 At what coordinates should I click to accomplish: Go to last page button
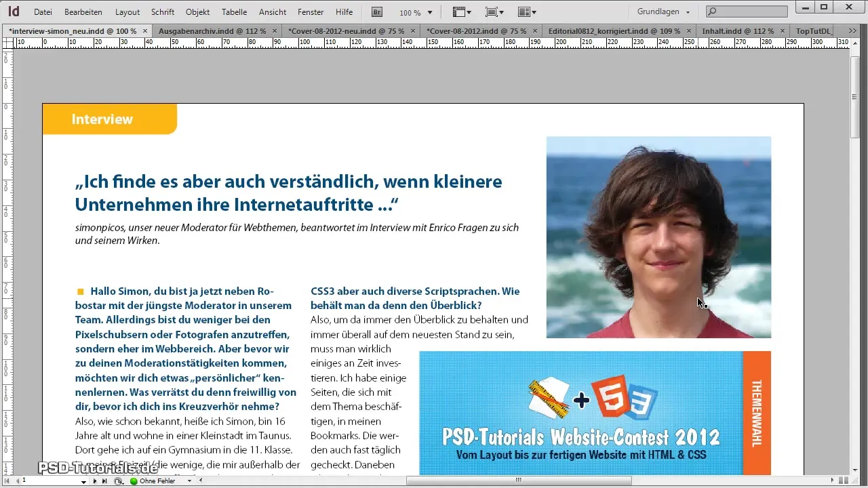pyautogui.click(x=104, y=481)
